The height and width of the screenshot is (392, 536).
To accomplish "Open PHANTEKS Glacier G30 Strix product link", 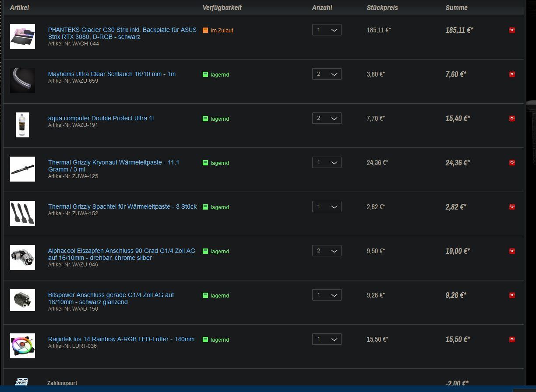I will pos(122,33).
